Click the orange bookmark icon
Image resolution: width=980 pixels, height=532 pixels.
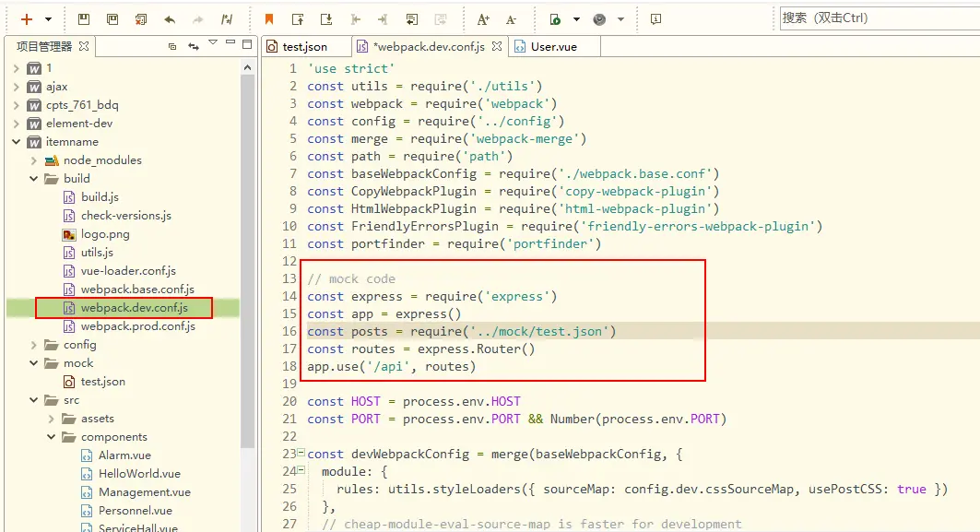point(269,19)
